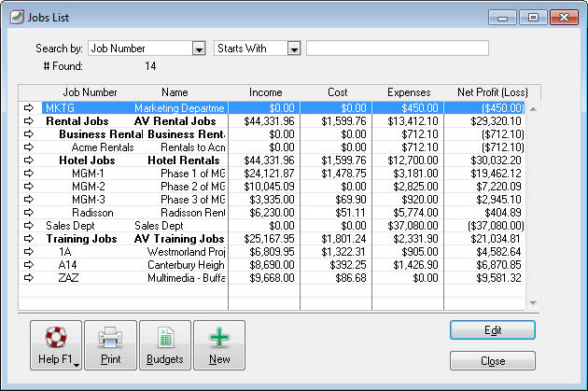This screenshot has width=588, height=391.
Task: Select the Acme Rentals job number
Action: (103, 147)
